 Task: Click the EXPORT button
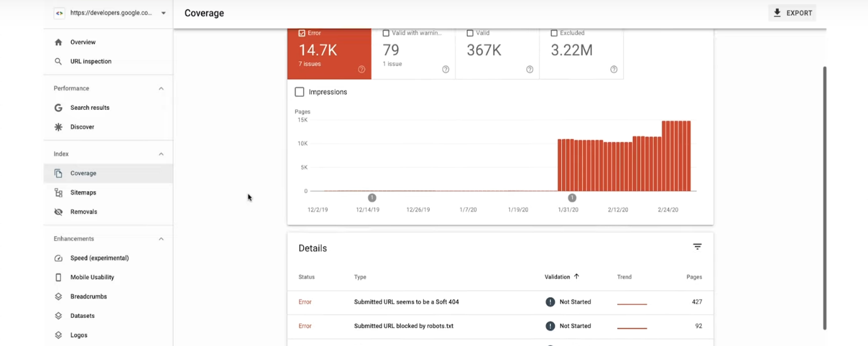(x=792, y=13)
